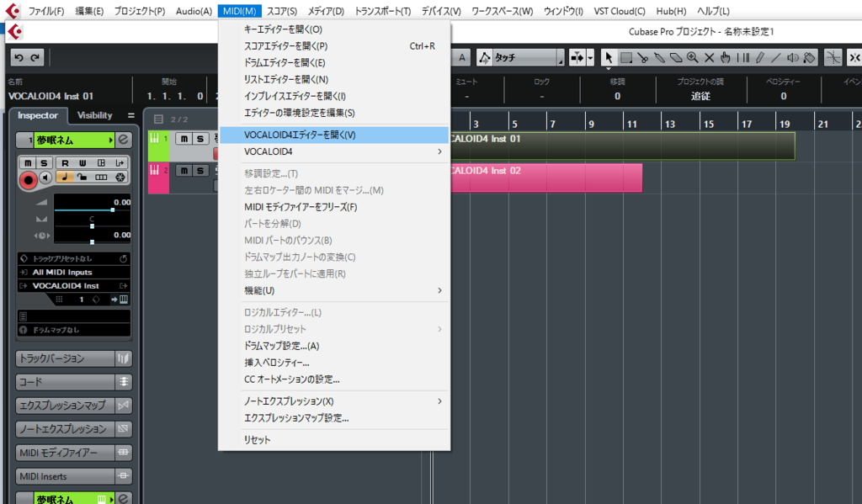This screenshot has width=862, height=504.
Task: Click the Freeze snowflake icon in Inspector
Action: click(120, 177)
